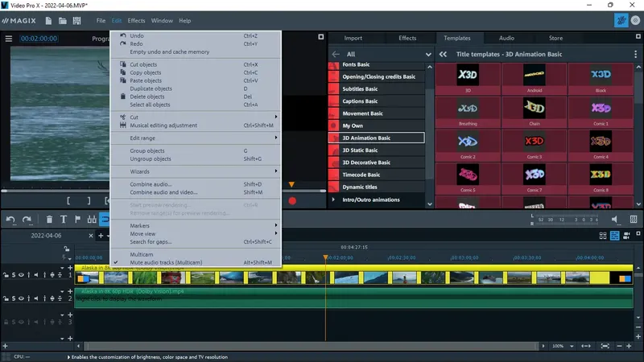Solo track 2 with the S button
Viewport: 644px width, 362px height.
click(13, 298)
